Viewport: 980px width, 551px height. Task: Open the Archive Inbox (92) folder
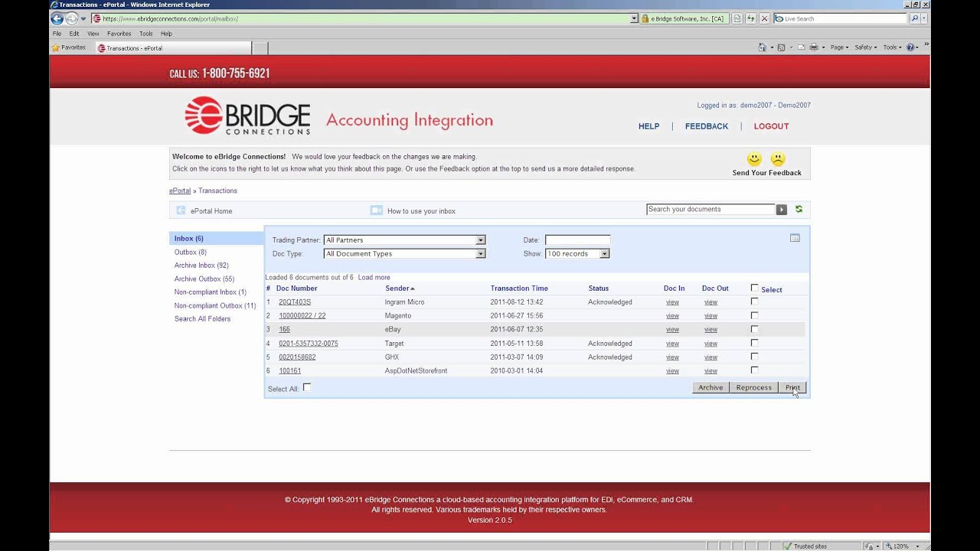pos(201,266)
